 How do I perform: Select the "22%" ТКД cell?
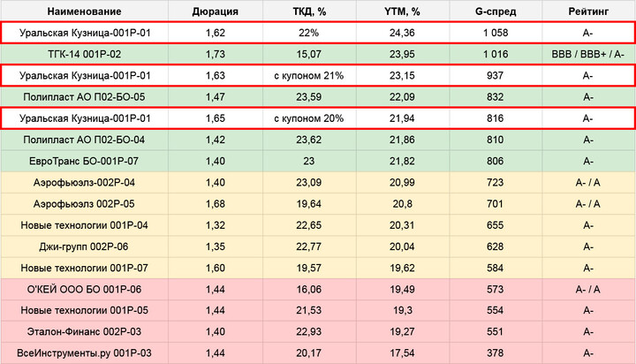308,33
